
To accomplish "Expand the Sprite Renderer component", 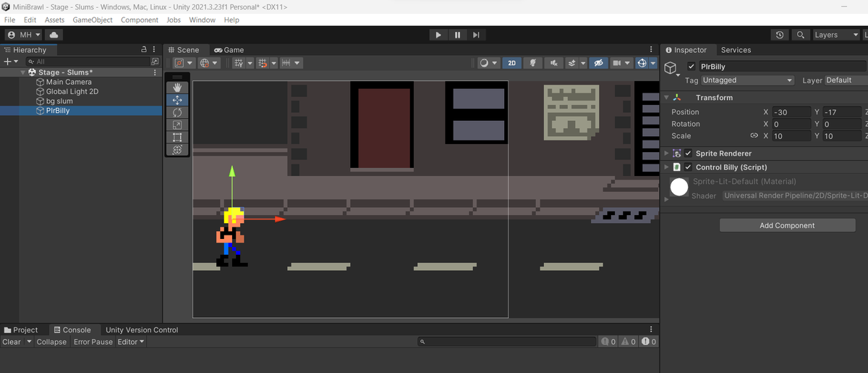I will click(666, 154).
